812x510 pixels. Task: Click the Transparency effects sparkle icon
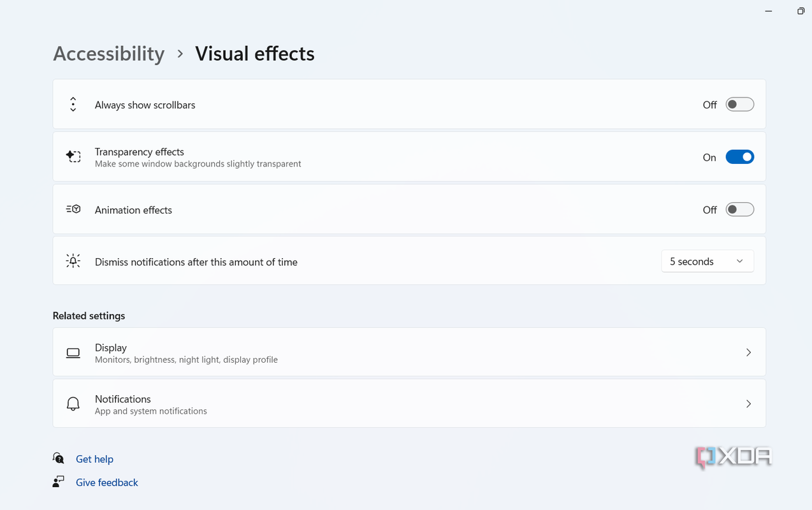coord(73,156)
